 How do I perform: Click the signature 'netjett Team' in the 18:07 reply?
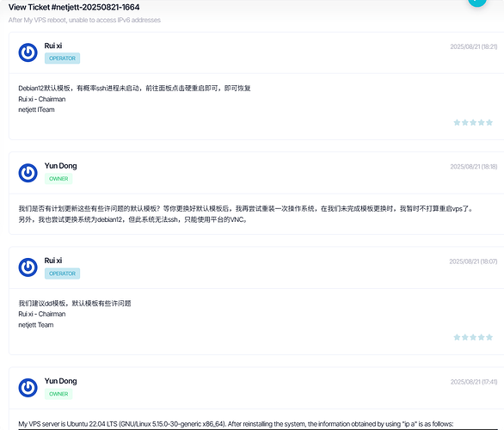36,325
